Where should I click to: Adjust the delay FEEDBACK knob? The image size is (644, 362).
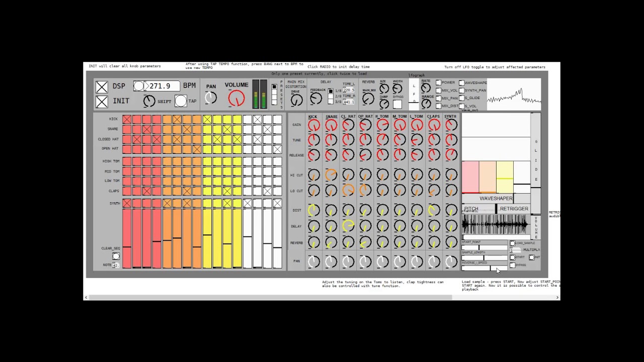(x=316, y=99)
